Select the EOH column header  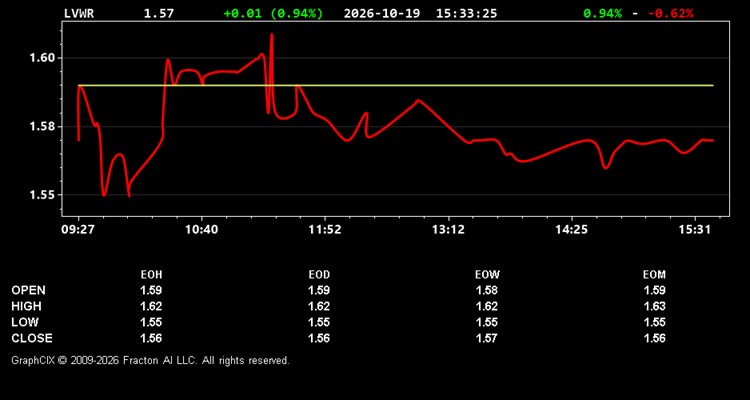pos(151,275)
